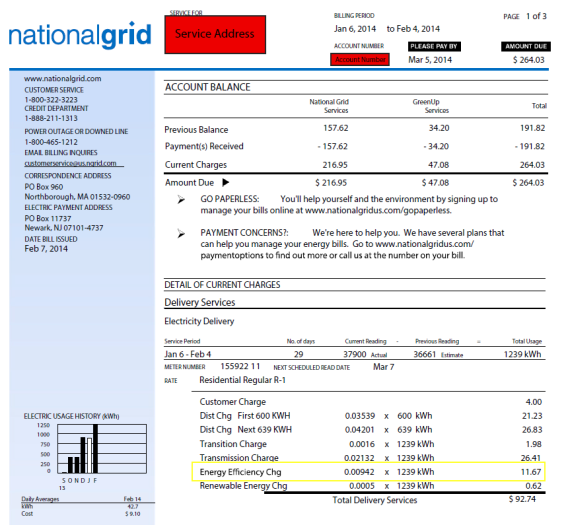Click Dist Chg First 600 KWH line
Image resolution: width=566 pixels, height=525 pixels.
pyautogui.click(x=371, y=416)
